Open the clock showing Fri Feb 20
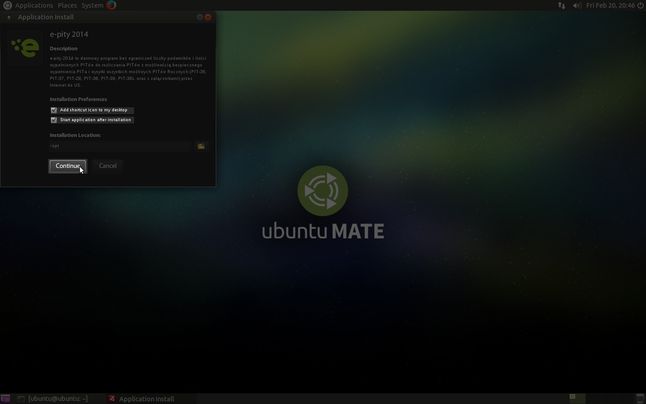This screenshot has width=646, height=404. pos(611,5)
